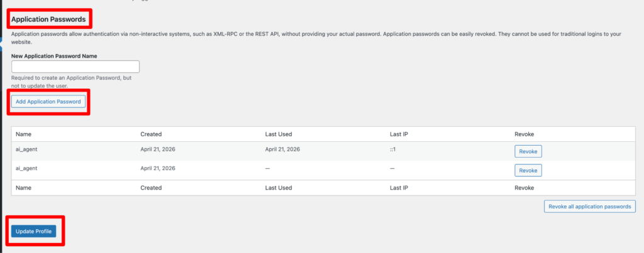The height and width of the screenshot is (253, 644).
Task: Click the 'Required to create an Application Password' hint
Action: pos(72,82)
